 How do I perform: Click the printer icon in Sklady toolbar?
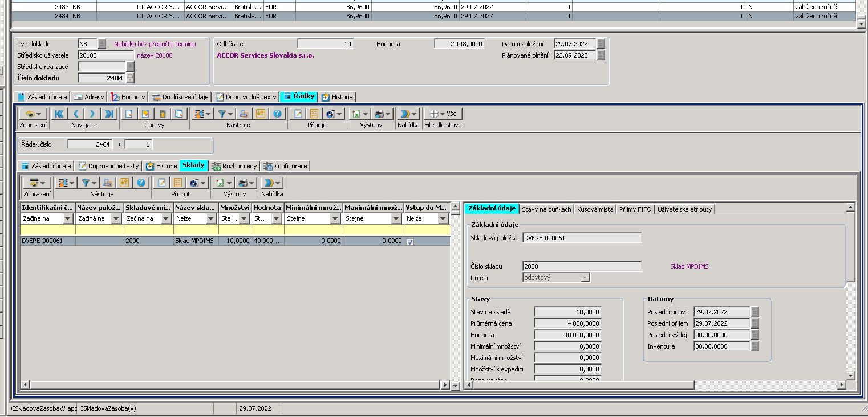click(243, 183)
